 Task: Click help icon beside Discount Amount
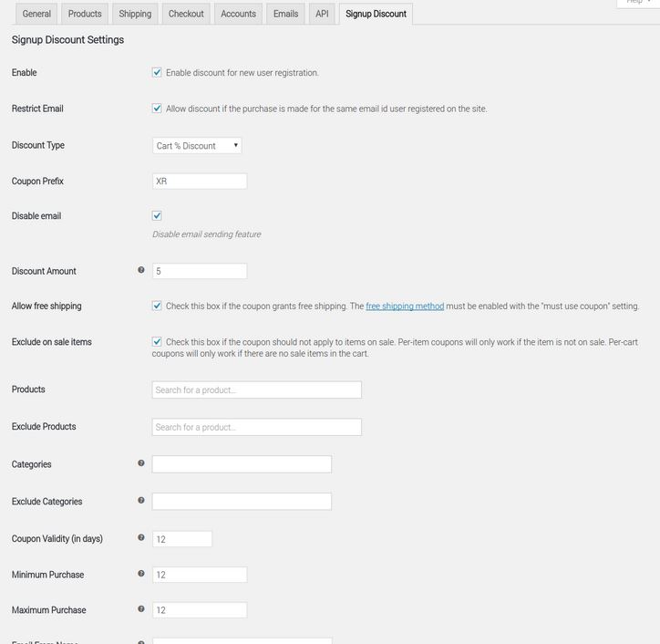pos(141,270)
